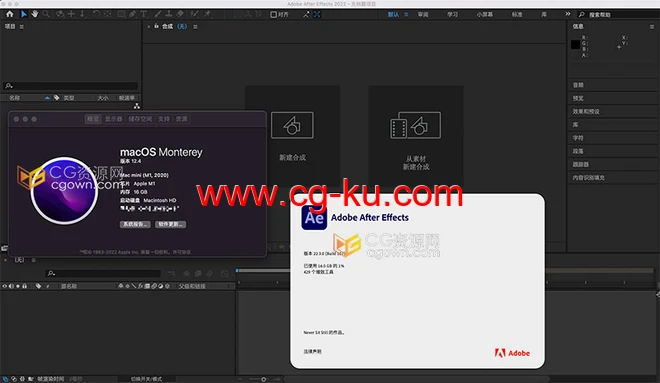This screenshot has height=383, width=660.
Task: Open 显示器 tab in About This Mac
Action: coord(114,119)
